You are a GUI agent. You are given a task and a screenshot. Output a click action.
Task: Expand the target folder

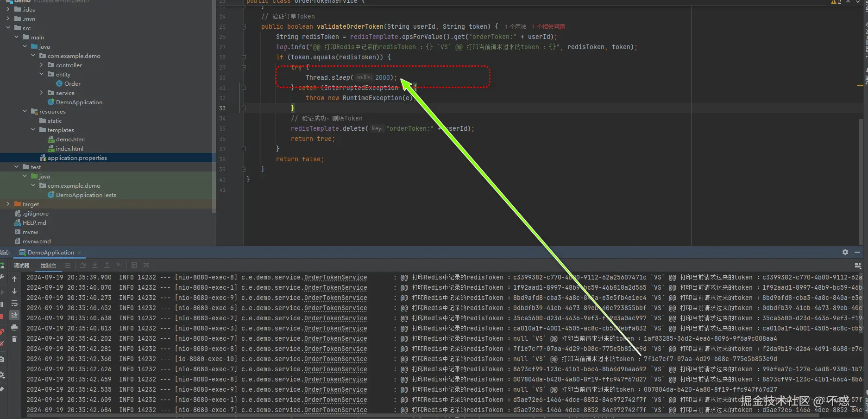click(x=8, y=204)
